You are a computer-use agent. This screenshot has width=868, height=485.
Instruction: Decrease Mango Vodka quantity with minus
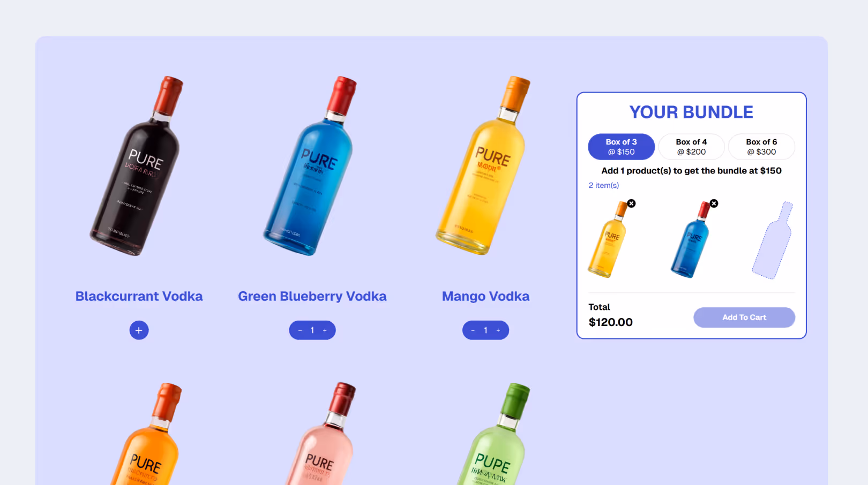[x=473, y=330]
